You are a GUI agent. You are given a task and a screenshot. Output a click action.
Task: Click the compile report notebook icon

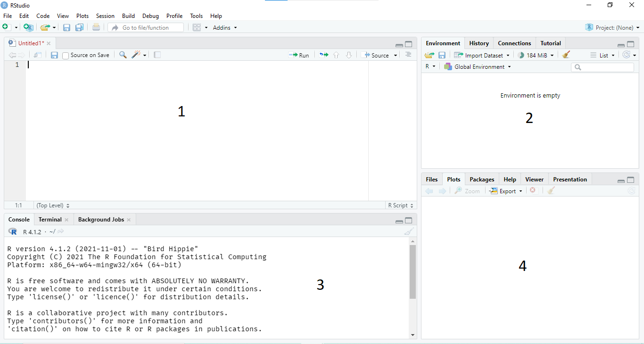tap(157, 55)
